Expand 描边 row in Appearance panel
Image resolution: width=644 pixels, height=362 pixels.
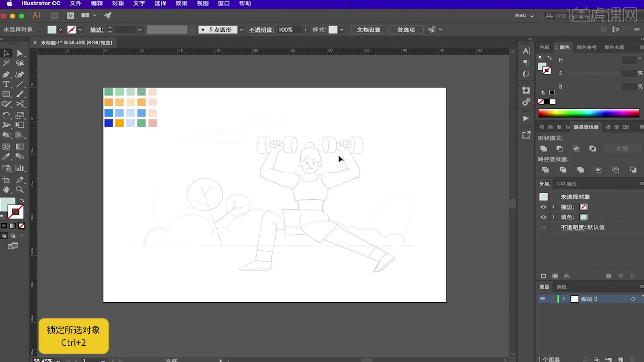click(553, 207)
